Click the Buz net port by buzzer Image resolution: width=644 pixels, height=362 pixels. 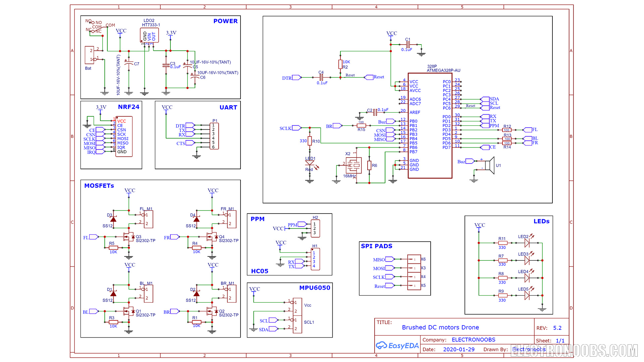pyautogui.click(x=470, y=161)
